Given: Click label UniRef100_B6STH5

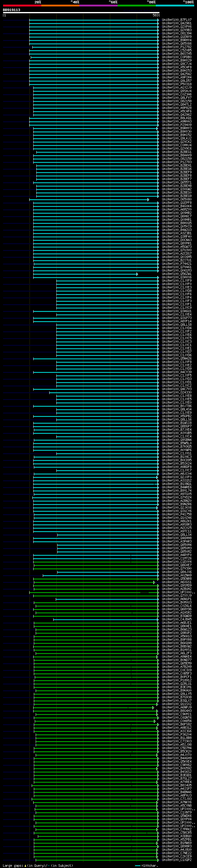Looking at the screenshot, I should (177, 54).
